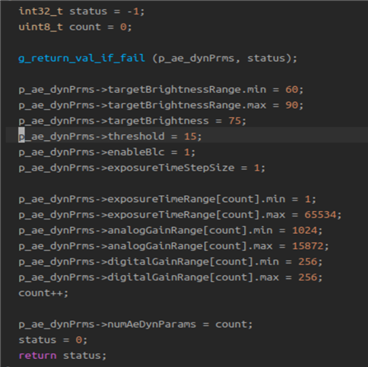Click the enableBlc assignment line
Viewport: 368px width, 367px height.
107,152
